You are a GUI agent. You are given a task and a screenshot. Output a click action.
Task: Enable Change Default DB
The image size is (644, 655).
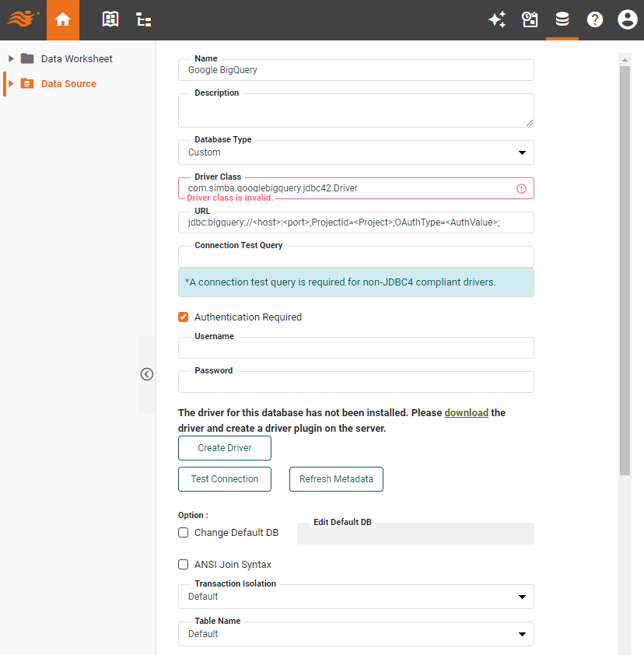pyautogui.click(x=183, y=532)
